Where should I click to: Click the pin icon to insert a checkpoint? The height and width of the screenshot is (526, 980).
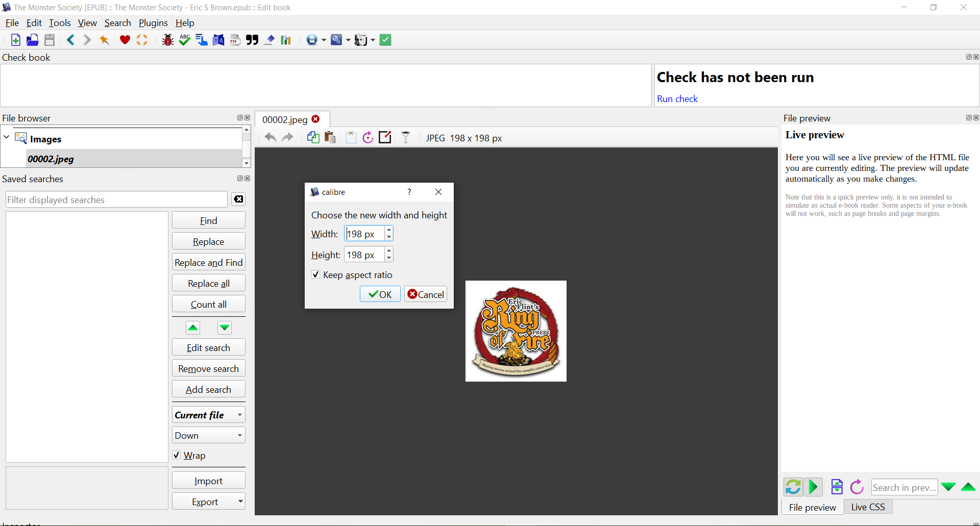coord(105,40)
